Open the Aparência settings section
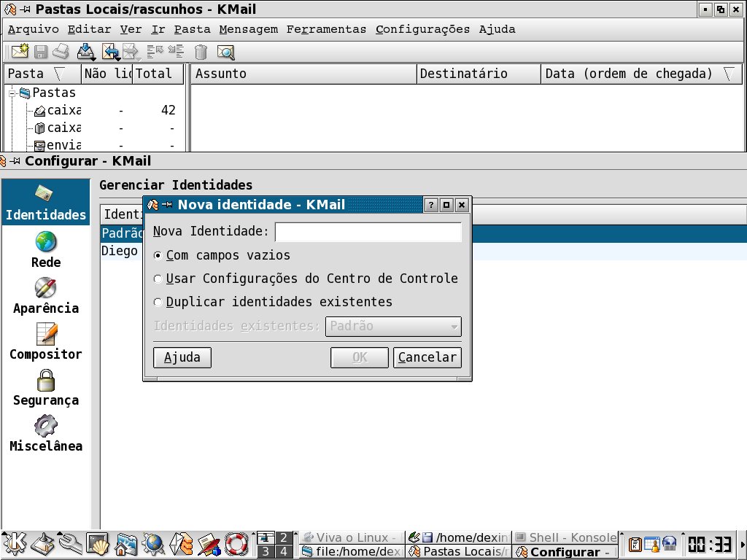 pyautogui.click(x=46, y=295)
